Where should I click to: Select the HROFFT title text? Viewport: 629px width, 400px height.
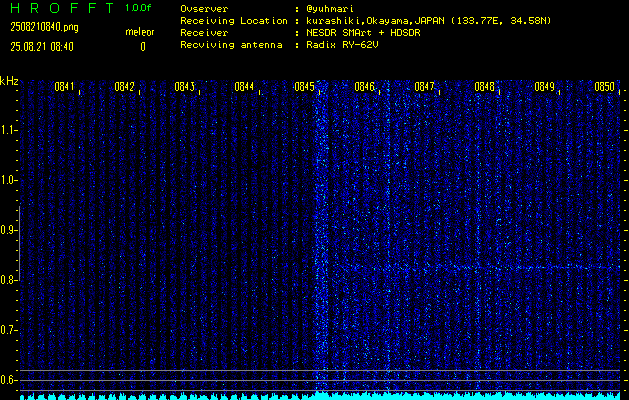[x=62, y=8]
